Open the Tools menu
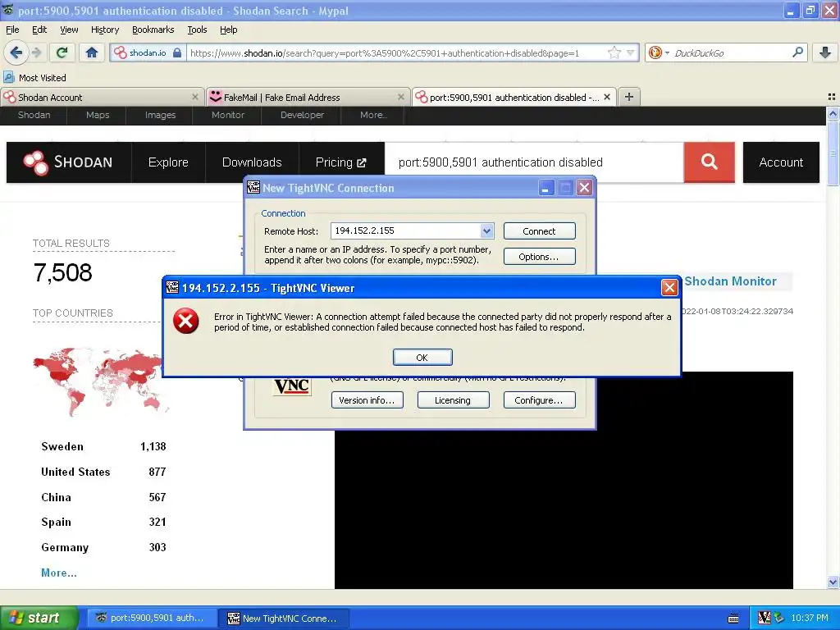 [x=197, y=30]
